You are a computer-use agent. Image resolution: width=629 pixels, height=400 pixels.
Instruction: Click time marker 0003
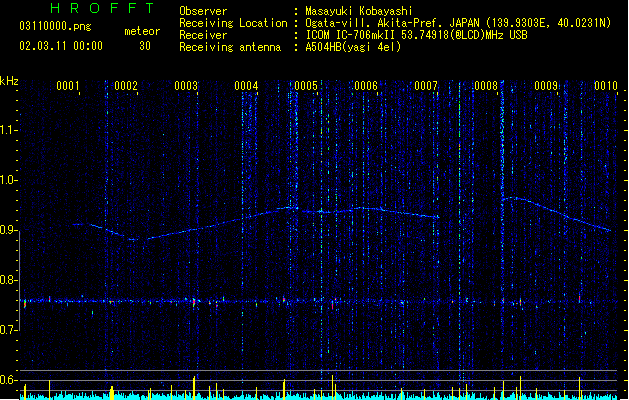(x=186, y=86)
